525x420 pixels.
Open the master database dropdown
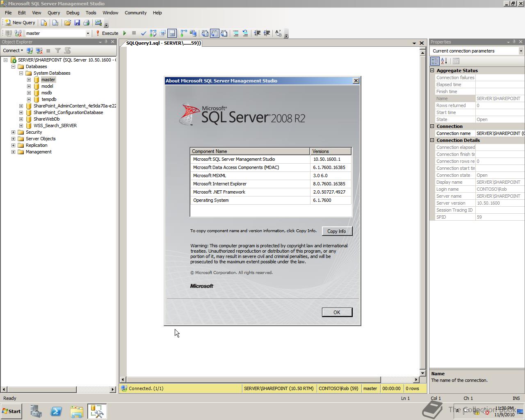tap(87, 33)
